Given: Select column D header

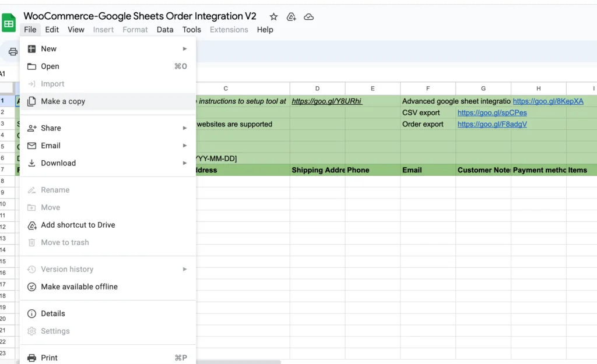Looking at the screenshot, I should [318, 89].
